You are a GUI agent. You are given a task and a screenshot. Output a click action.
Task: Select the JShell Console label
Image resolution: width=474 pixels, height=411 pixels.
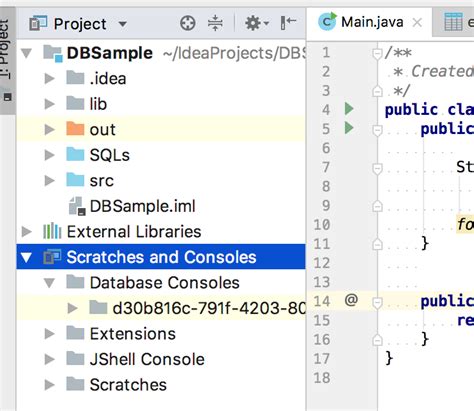[147, 359]
